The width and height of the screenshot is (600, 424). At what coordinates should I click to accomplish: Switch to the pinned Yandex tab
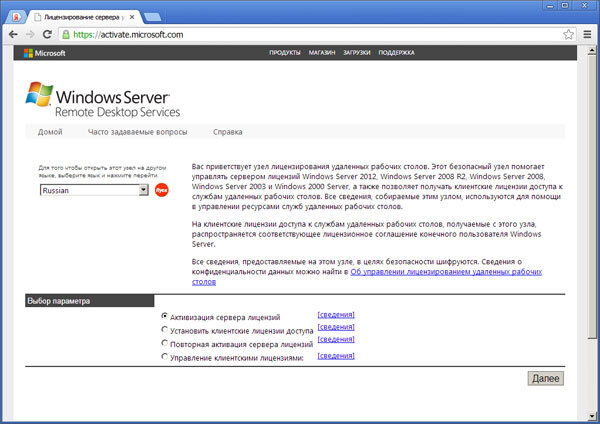(16, 17)
